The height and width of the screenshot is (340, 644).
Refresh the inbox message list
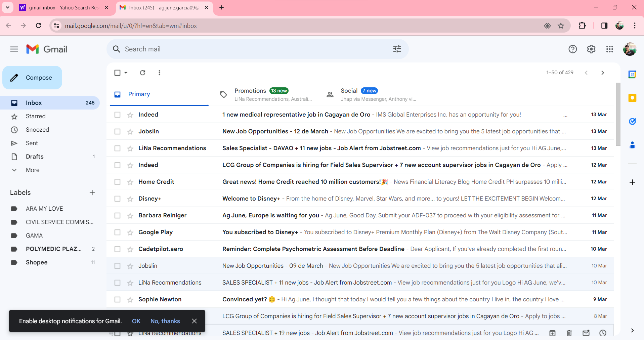tap(143, 73)
